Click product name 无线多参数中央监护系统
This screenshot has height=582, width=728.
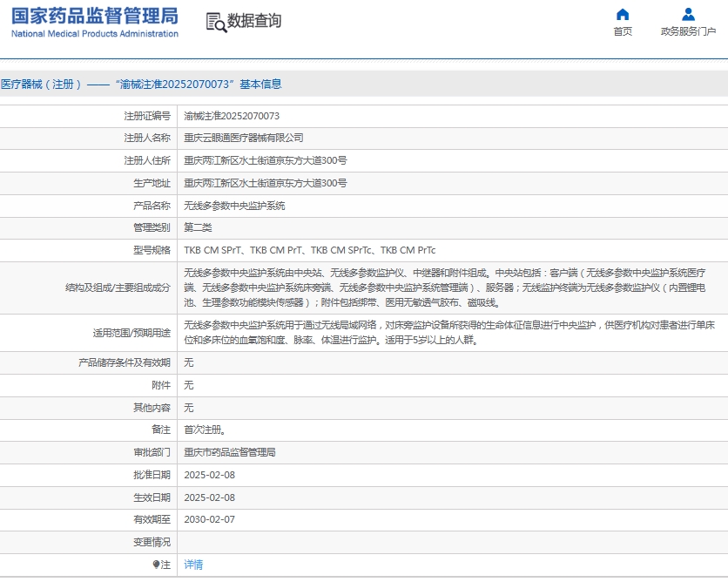pyautogui.click(x=234, y=206)
